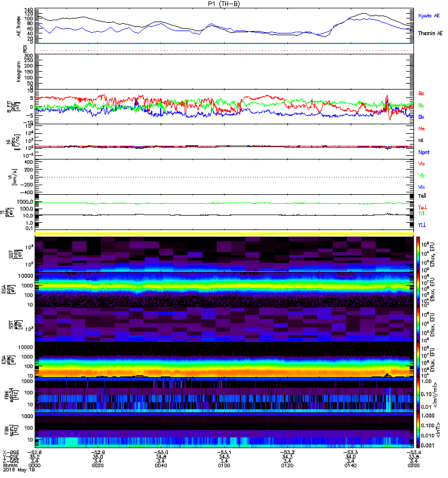
Task: Click the blue Ti perpendicular legend label
Action: (422, 225)
